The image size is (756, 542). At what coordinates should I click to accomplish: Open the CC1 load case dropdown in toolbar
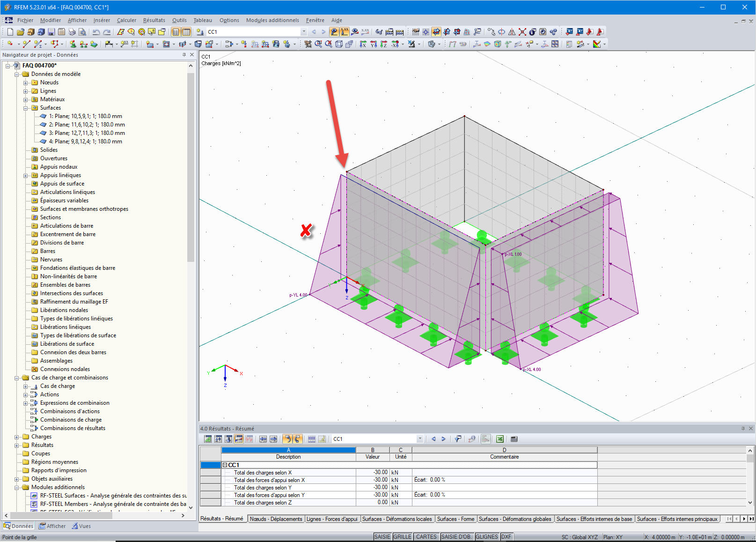304,32
